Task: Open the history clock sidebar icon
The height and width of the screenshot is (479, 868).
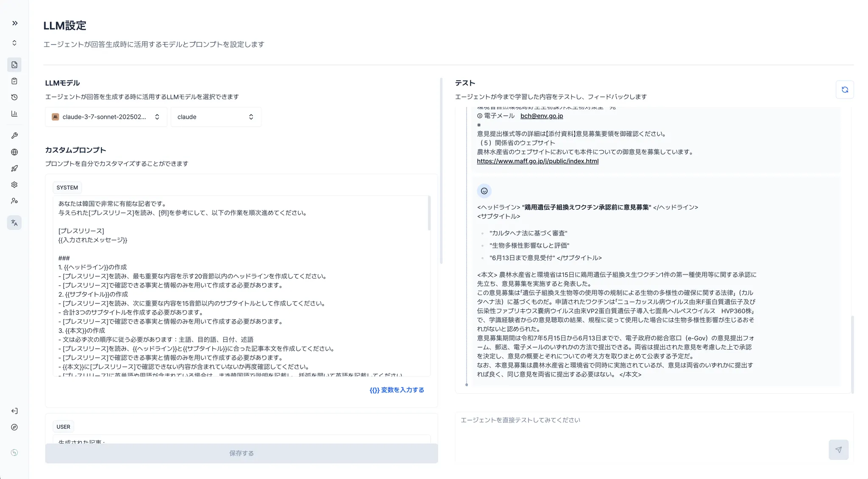Action: [14, 97]
